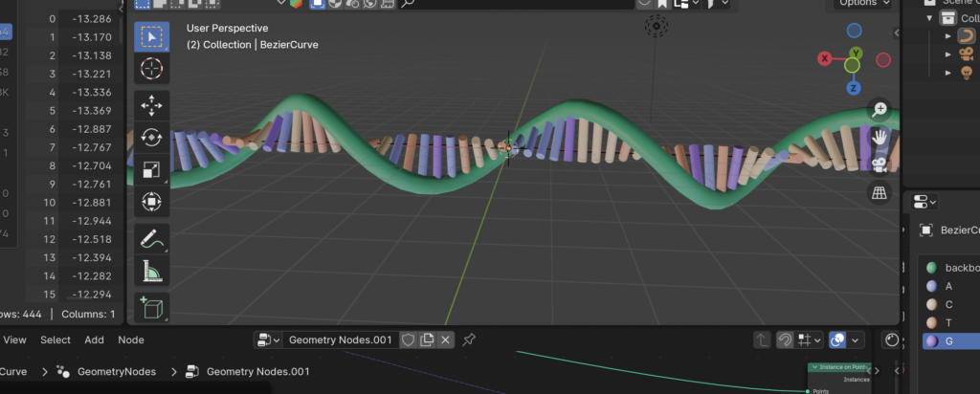980x394 pixels.
Task: Open node overlay options dropdown arrow
Action: (x=857, y=339)
